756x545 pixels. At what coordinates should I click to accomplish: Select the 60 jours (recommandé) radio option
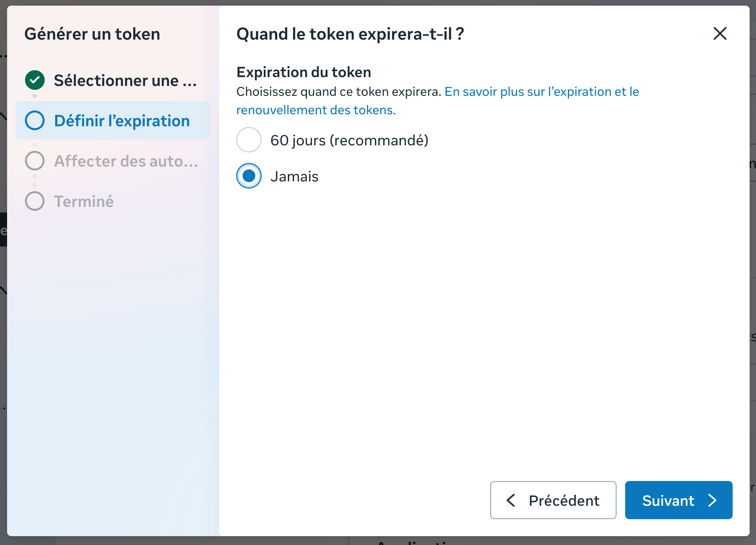tap(249, 140)
